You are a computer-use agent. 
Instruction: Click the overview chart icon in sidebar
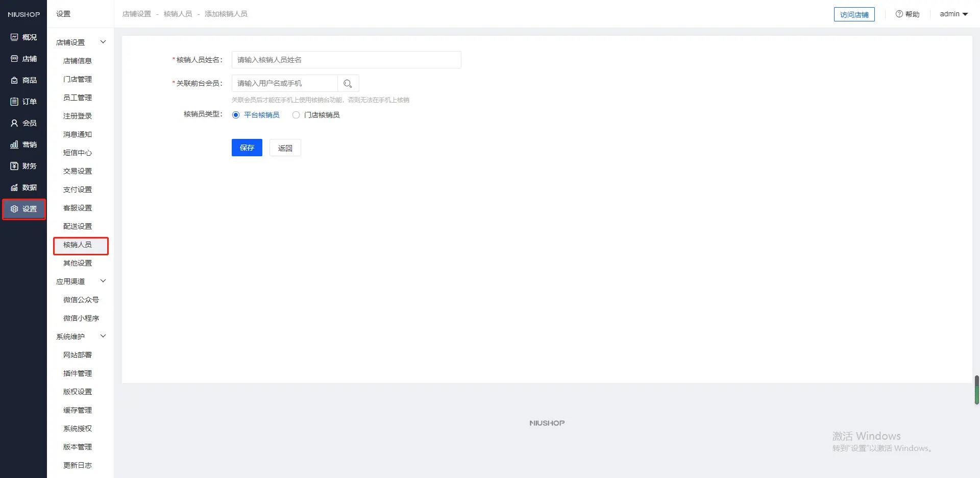(14, 37)
